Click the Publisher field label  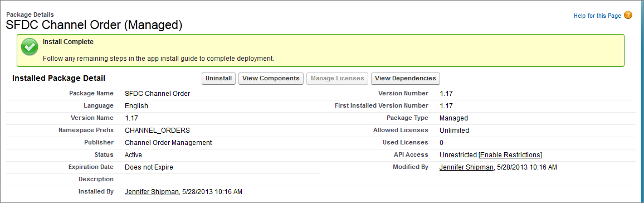coord(99,143)
